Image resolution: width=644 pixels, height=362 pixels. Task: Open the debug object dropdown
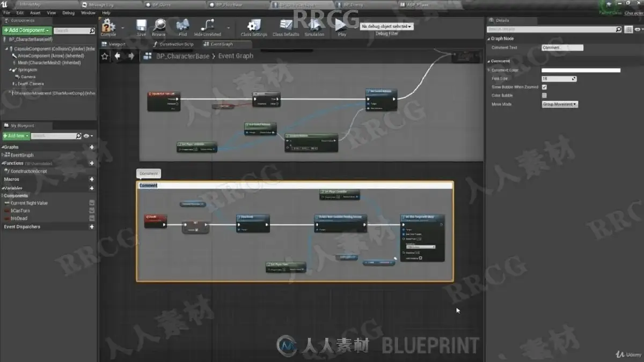[386, 26]
